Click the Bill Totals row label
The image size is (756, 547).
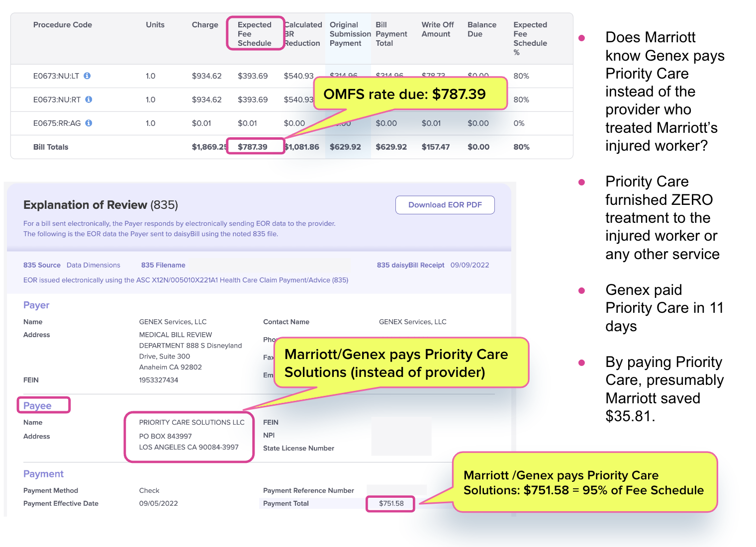51,147
